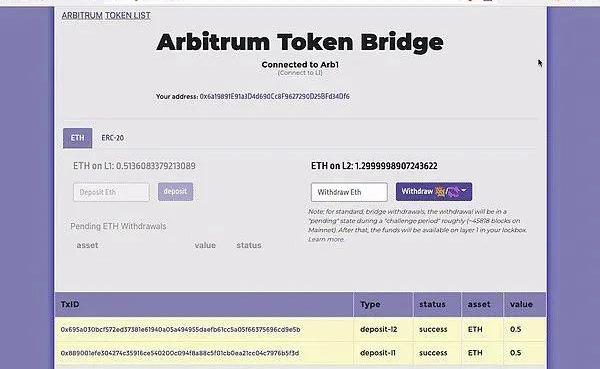The width and height of the screenshot is (600, 369).
Task: Click the icon inside the Withdraw button
Action: tap(448, 191)
